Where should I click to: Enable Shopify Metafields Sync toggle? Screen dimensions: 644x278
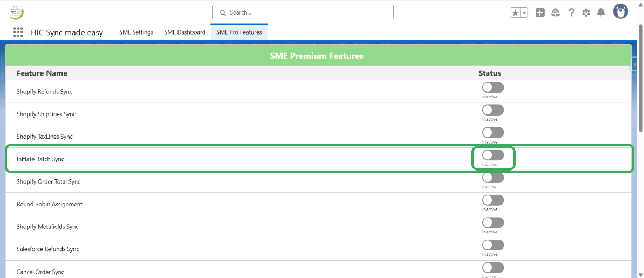(x=492, y=222)
